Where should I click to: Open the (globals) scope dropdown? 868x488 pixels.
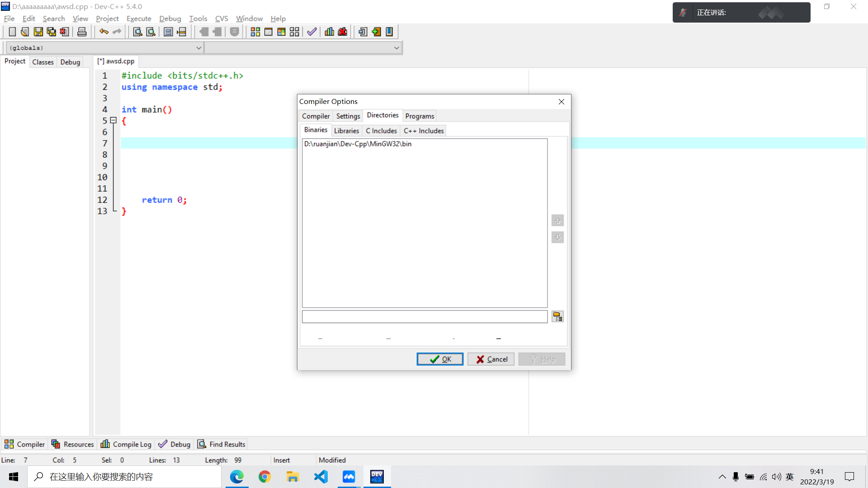[x=199, y=47]
